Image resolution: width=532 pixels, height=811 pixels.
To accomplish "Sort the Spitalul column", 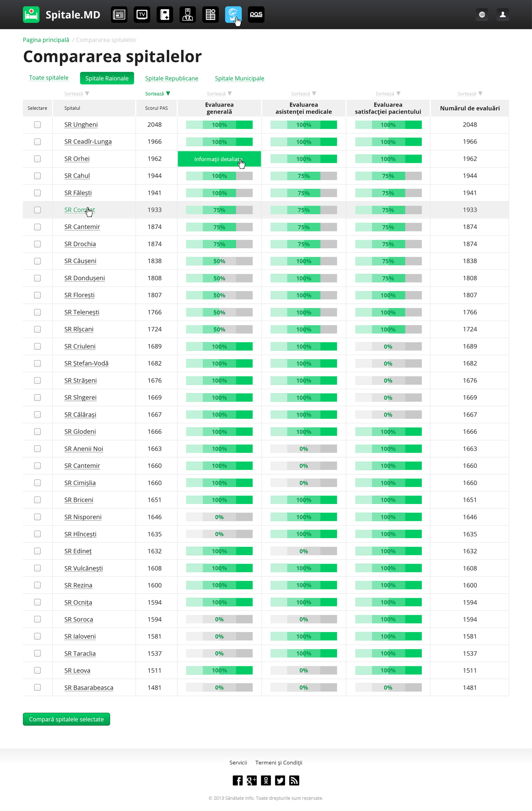I will pyautogui.click(x=76, y=94).
